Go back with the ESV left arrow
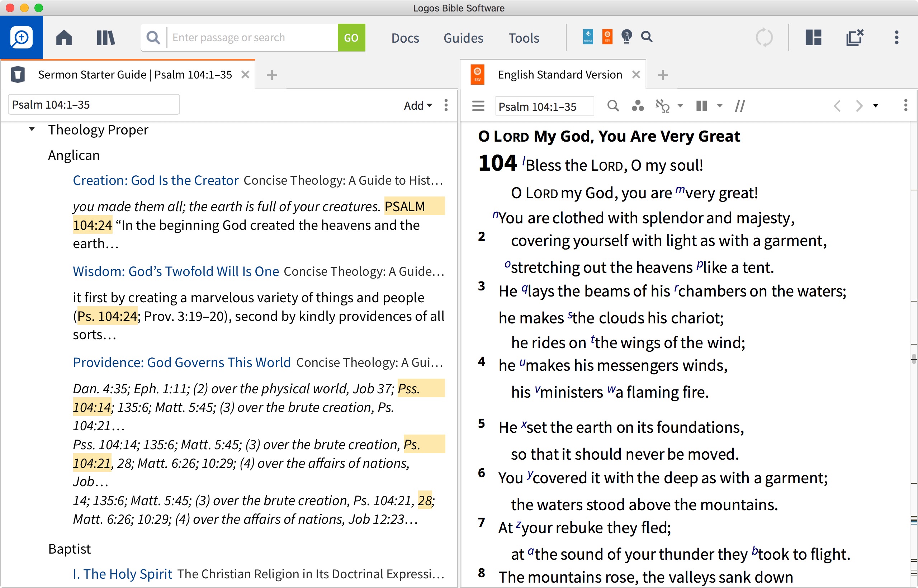Image resolution: width=918 pixels, height=588 pixels. click(x=837, y=106)
